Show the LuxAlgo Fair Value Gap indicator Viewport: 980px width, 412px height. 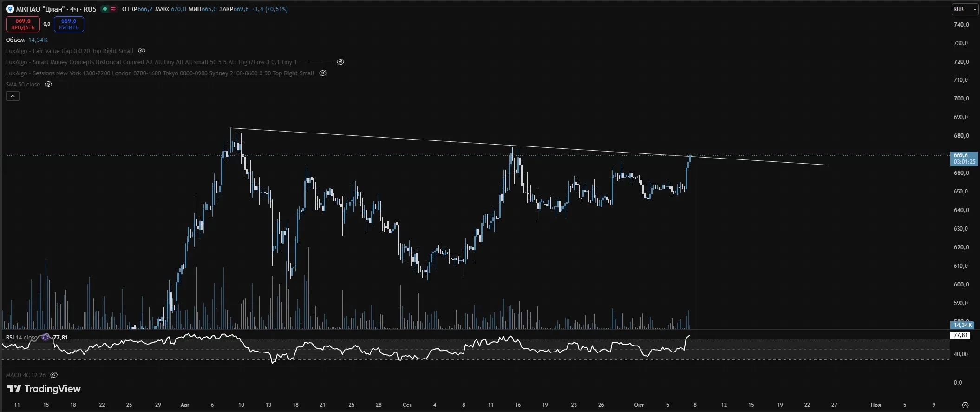[142, 51]
